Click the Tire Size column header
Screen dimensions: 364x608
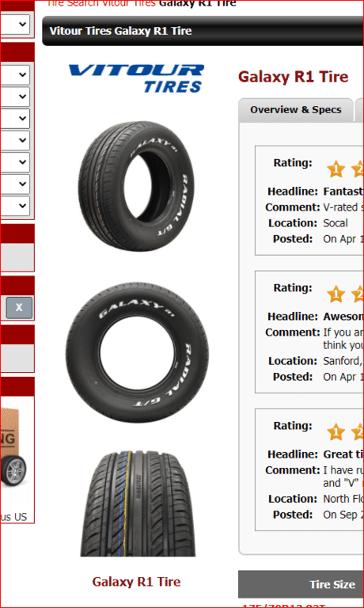(332, 584)
